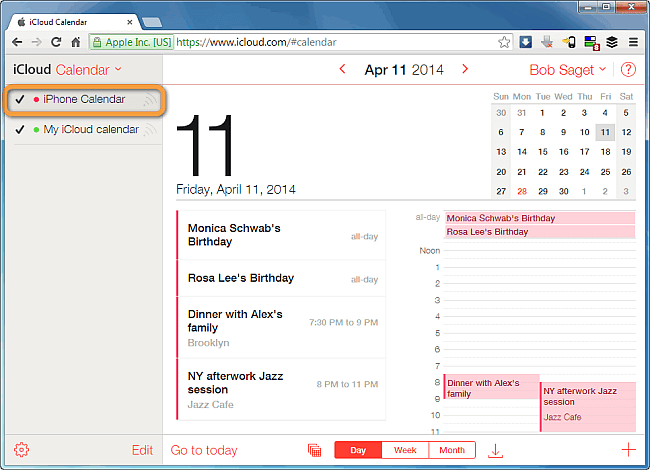Click Rosa Lee's Birthday all-day bar

540,232
